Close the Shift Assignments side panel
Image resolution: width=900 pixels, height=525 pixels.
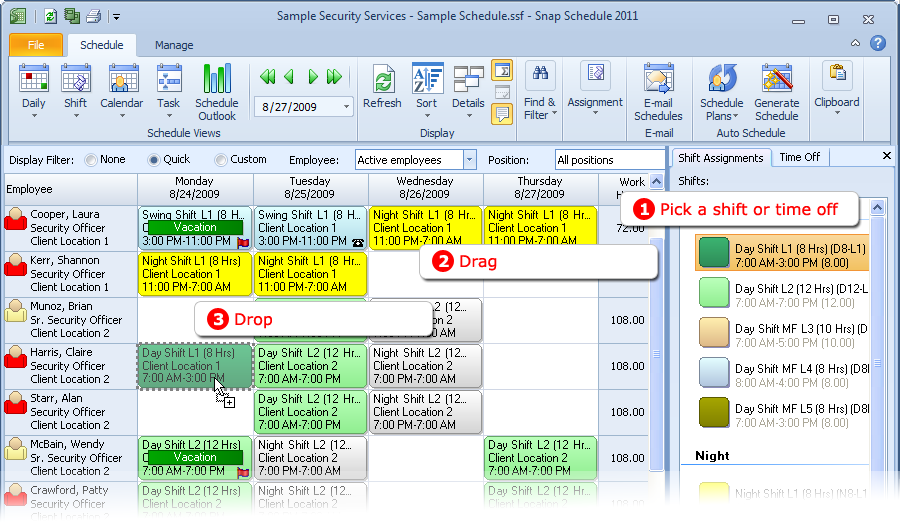[887, 155]
